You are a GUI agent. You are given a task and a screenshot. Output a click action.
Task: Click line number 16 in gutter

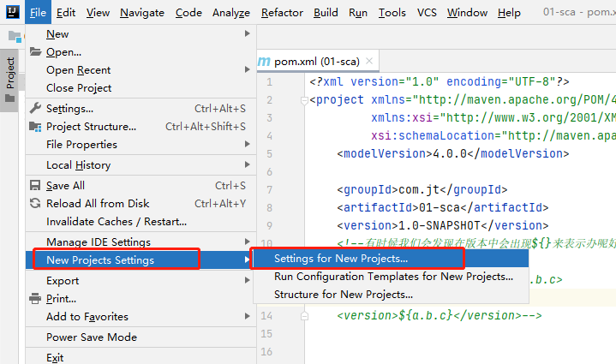[266, 352]
